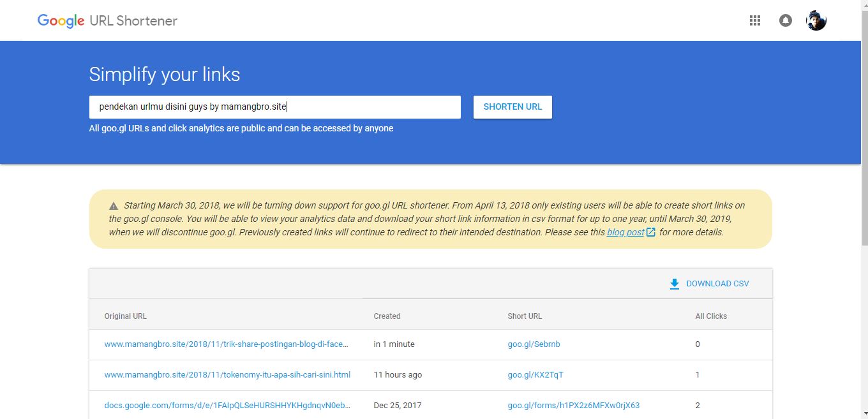868x419 pixels.
Task: Click the 'URL Shortener' title text
Action: coord(133,21)
